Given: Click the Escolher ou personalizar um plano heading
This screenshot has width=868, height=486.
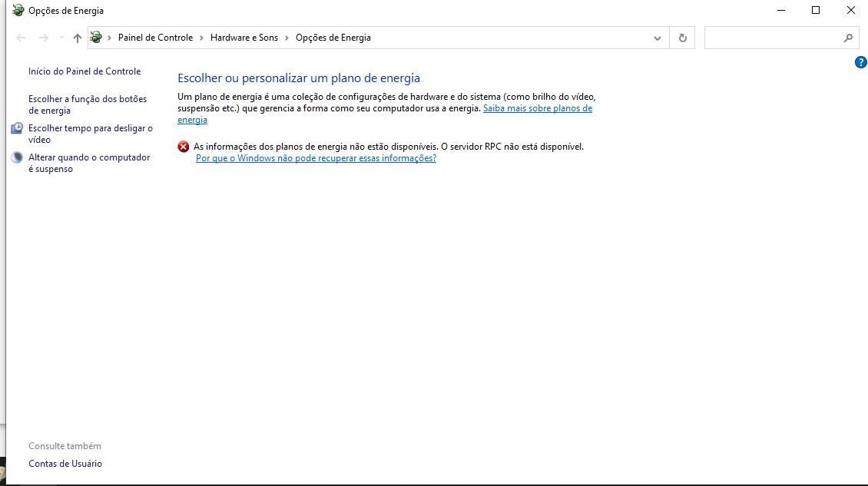Looking at the screenshot, I should tap(299, 78).
